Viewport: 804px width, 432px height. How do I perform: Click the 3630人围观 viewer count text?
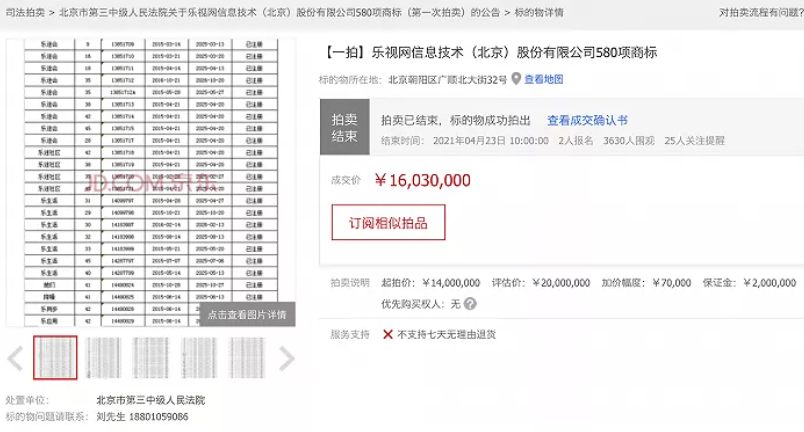point(629,141)
